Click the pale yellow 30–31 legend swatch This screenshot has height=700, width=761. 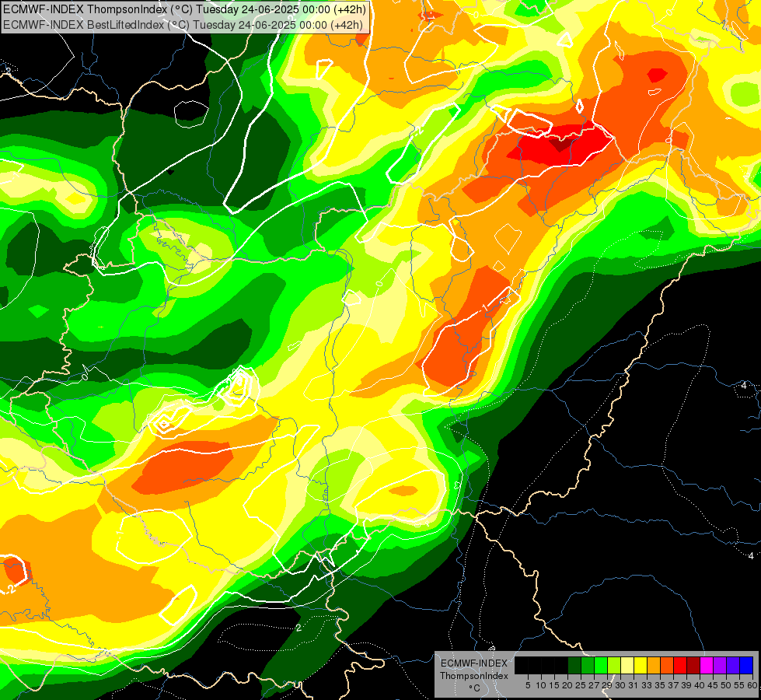(x=627, y=665)
